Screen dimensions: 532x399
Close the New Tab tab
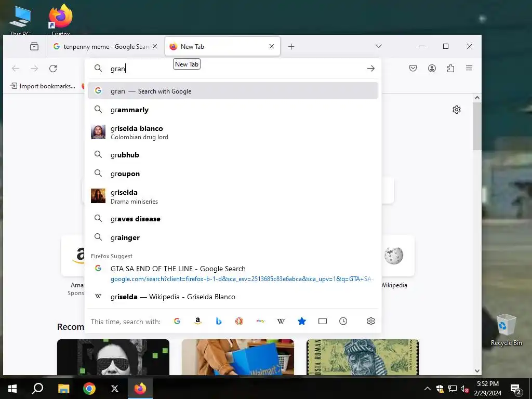tap(271, 46)
